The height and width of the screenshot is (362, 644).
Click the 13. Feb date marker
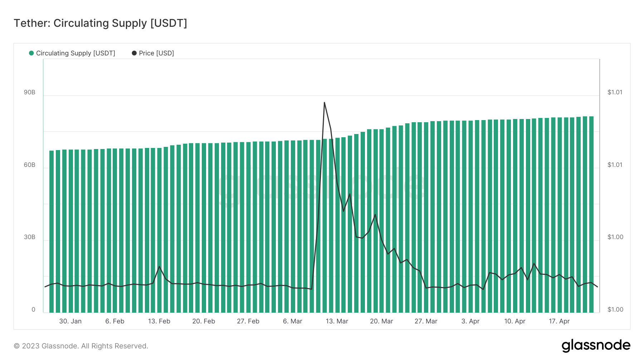click(159, 321)
